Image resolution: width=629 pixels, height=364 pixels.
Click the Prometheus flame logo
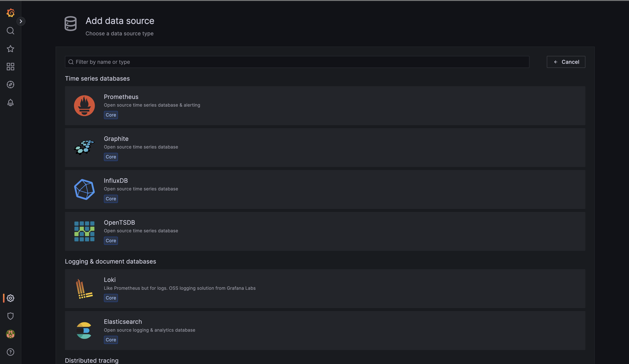click(84, 106)
